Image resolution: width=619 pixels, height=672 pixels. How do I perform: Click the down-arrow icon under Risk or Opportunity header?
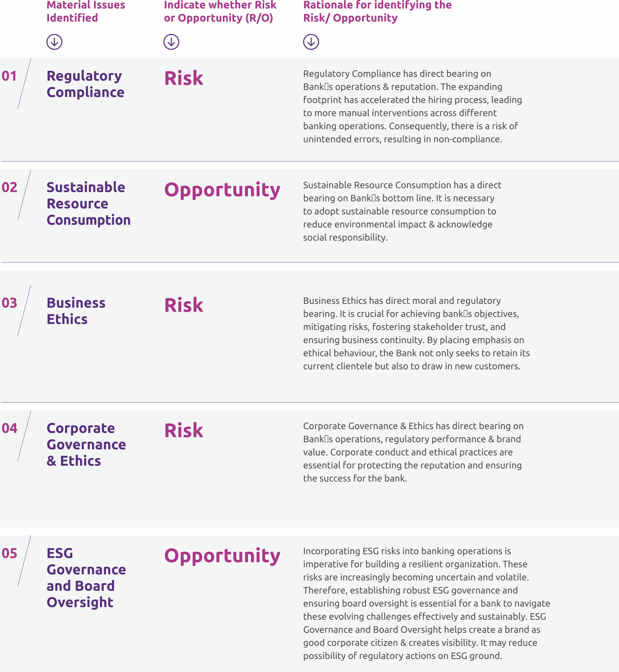[x=171, y=42]
